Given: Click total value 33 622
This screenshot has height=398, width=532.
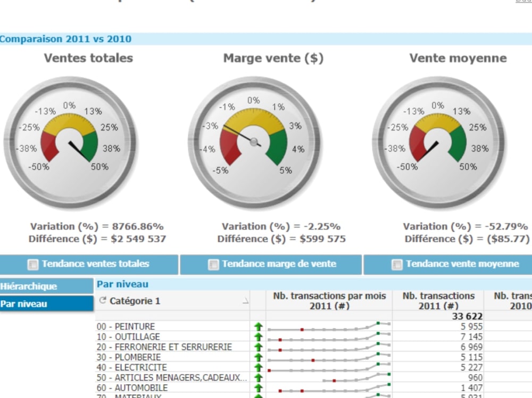Looking at the screenshot, I should click(x=467, y=316).
